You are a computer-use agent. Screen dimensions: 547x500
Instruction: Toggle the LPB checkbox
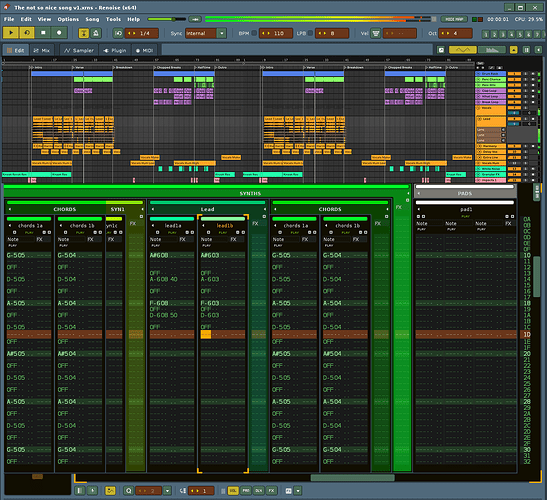(310, 33)
